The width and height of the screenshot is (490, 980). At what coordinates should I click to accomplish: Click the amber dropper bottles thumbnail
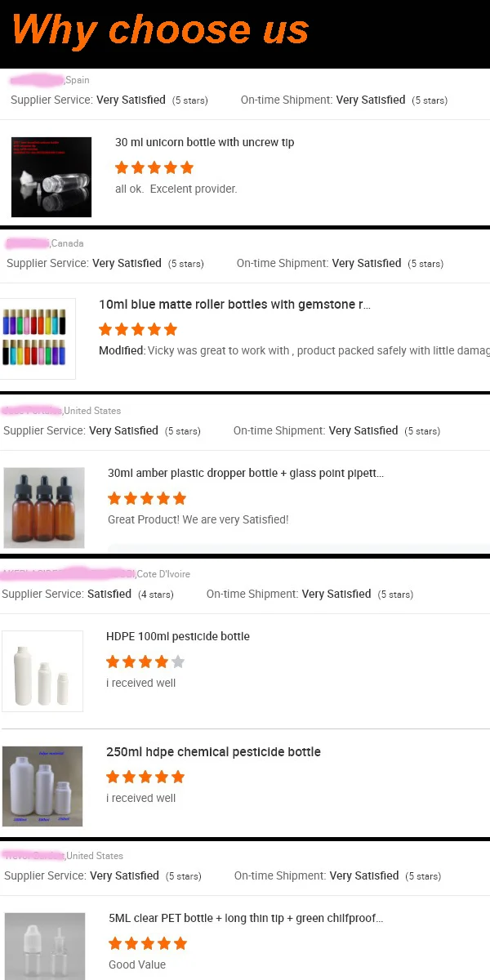44,507
